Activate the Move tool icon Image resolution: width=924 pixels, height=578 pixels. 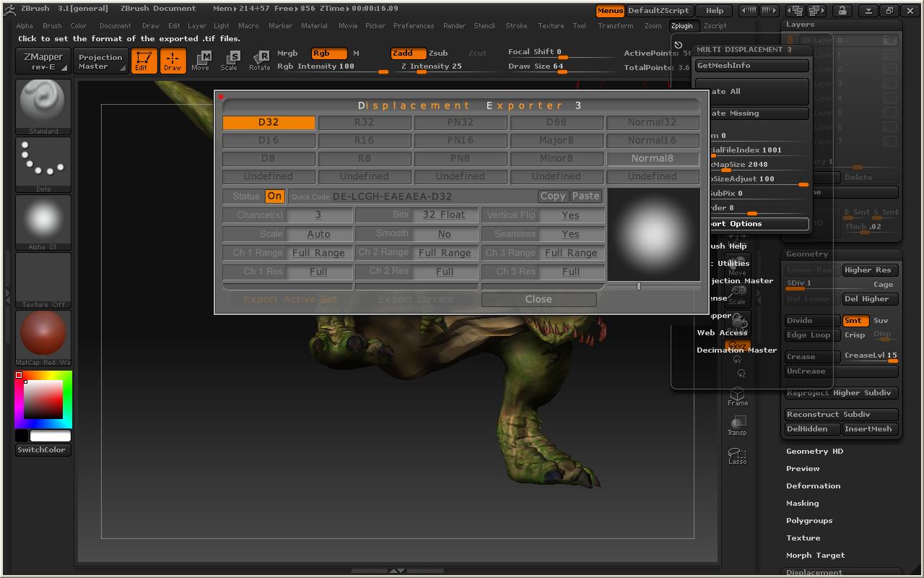click(x=201, y=61)
